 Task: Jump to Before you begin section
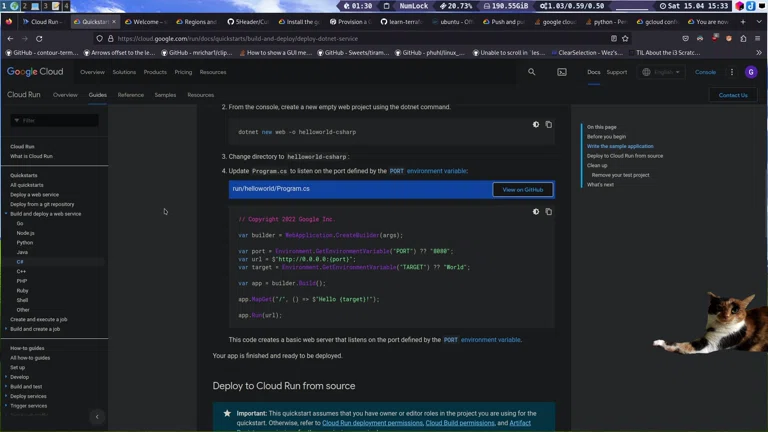(606, 137)
